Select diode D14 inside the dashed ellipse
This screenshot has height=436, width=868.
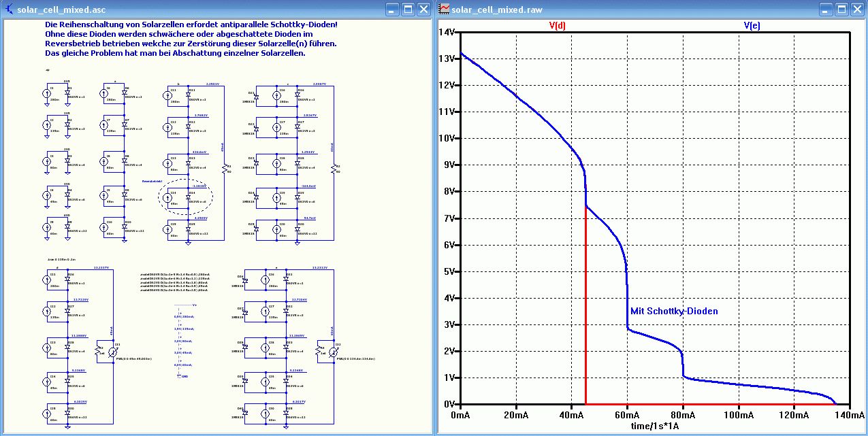188,198
